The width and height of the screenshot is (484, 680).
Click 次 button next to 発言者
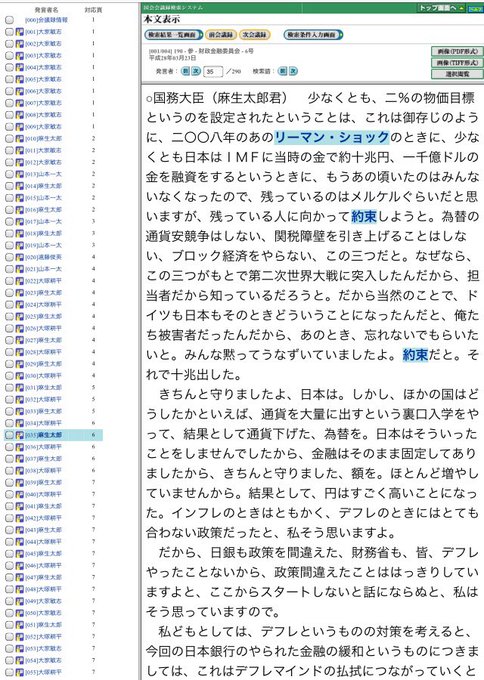click(x=196, y=71)
